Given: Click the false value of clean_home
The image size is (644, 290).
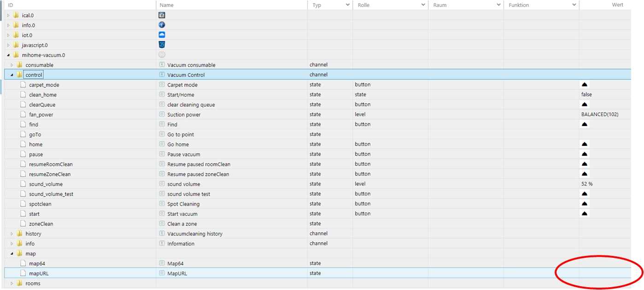Looking at the screenshot, I should tap(586, 94).
